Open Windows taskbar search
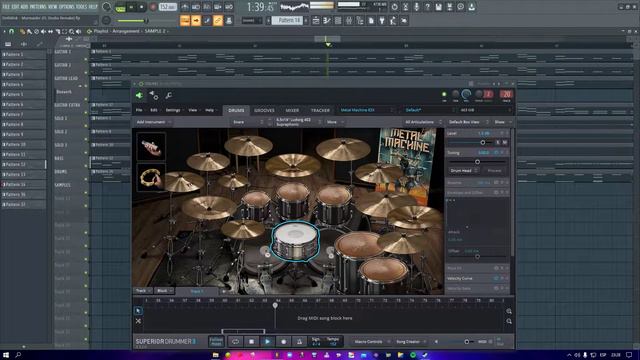The image size is (640, 360). tap(18, 355)
